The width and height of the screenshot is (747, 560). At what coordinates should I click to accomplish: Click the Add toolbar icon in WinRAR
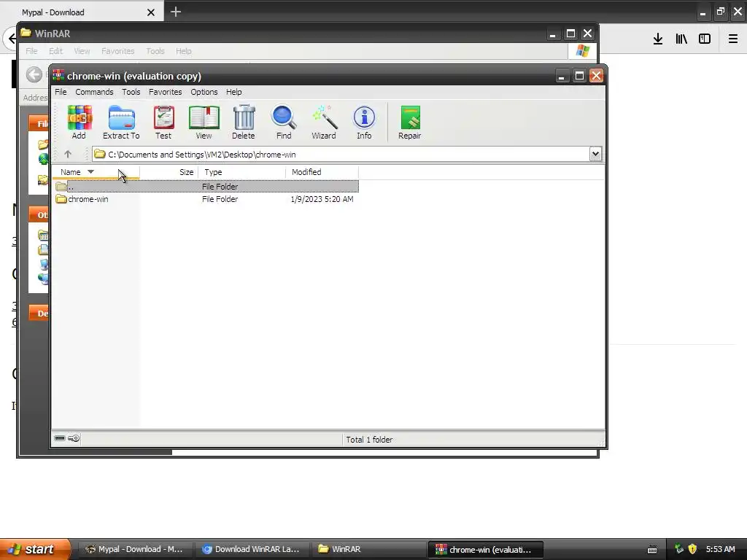(79, 122)
